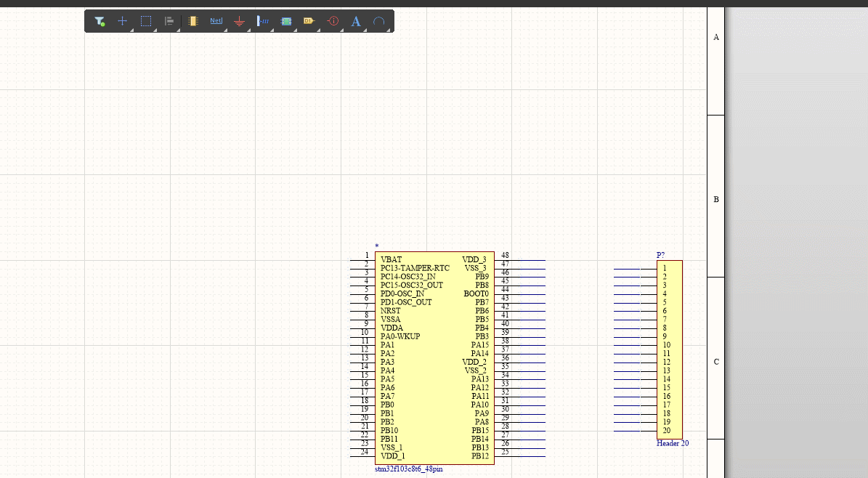Viewport: 868px width, 478px height.
Task: Select the PB15 pin name
Action: pos(481,430)
